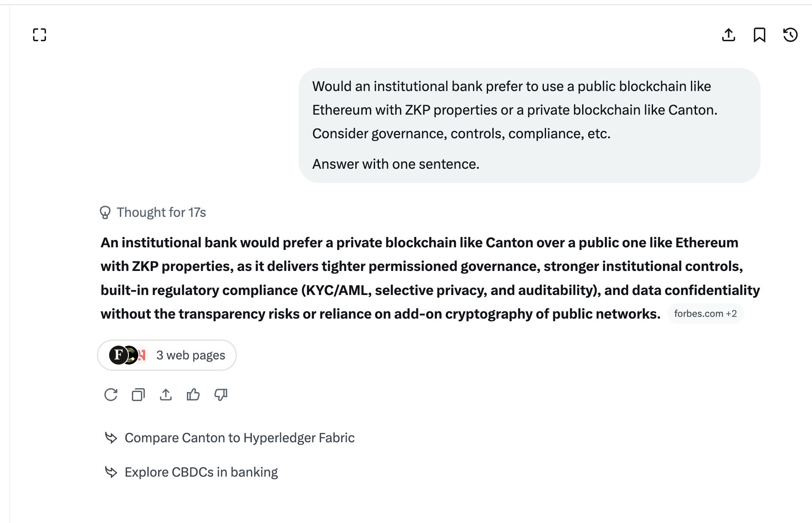Select 'Explore CBDCs in banking' suggestion
The height and width of the screenshot is (523, 812).
click(201, 472)
